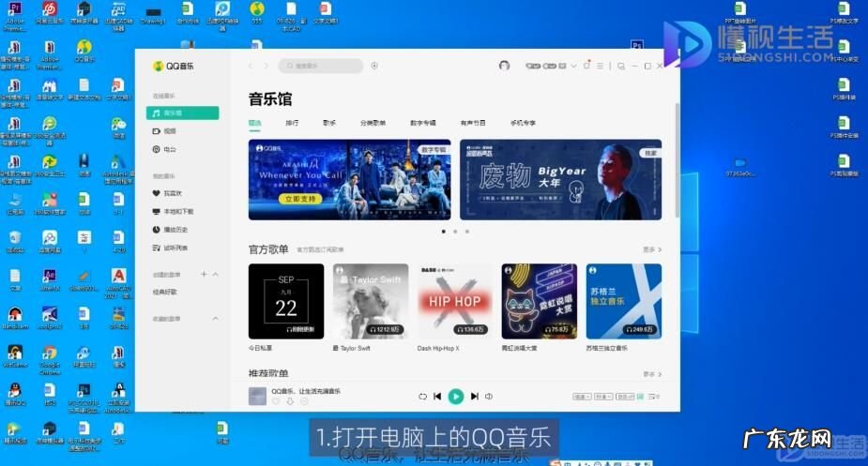Open the 音乐馆 sidebar entry
This screenshot has width=868, height=466.
click(x=183, y=113)
